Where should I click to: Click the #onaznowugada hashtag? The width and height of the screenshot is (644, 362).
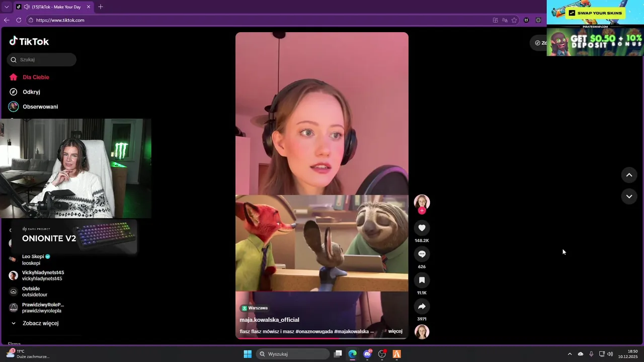click(314, 331)
